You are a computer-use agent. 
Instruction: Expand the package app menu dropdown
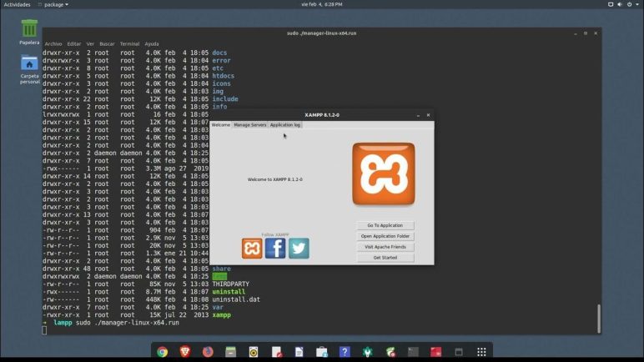pos(53,4)
